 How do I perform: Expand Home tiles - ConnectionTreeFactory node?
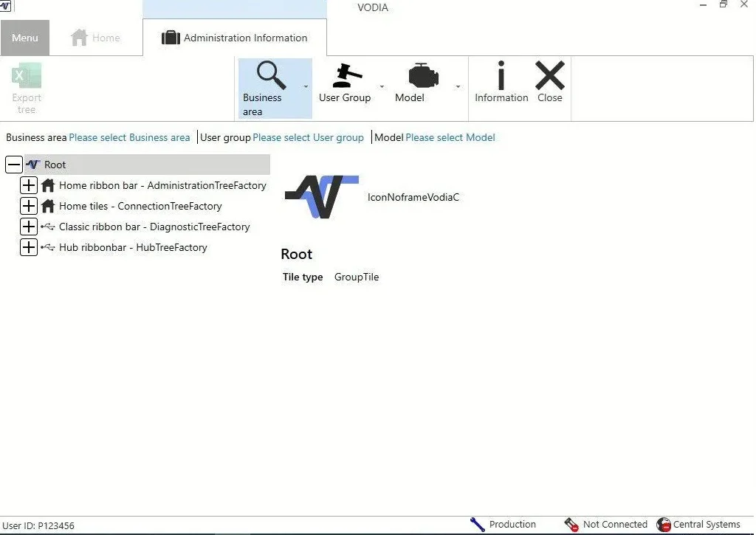(29, 206)
